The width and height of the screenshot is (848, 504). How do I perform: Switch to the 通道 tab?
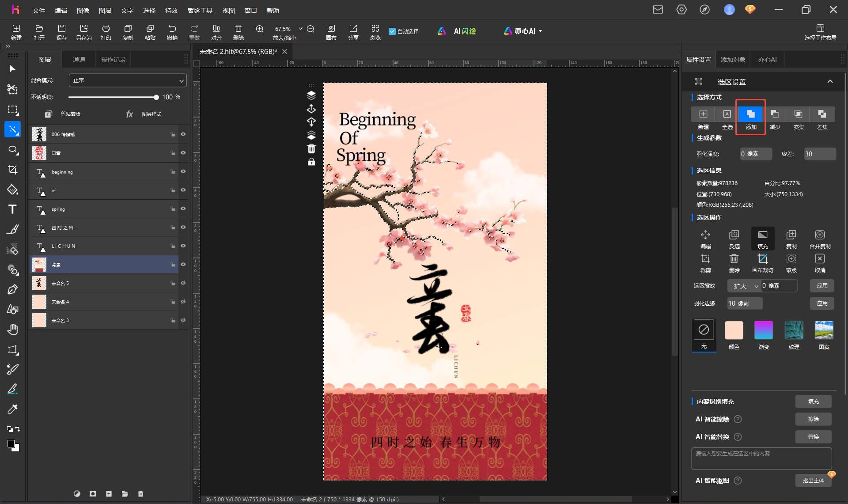79,60
